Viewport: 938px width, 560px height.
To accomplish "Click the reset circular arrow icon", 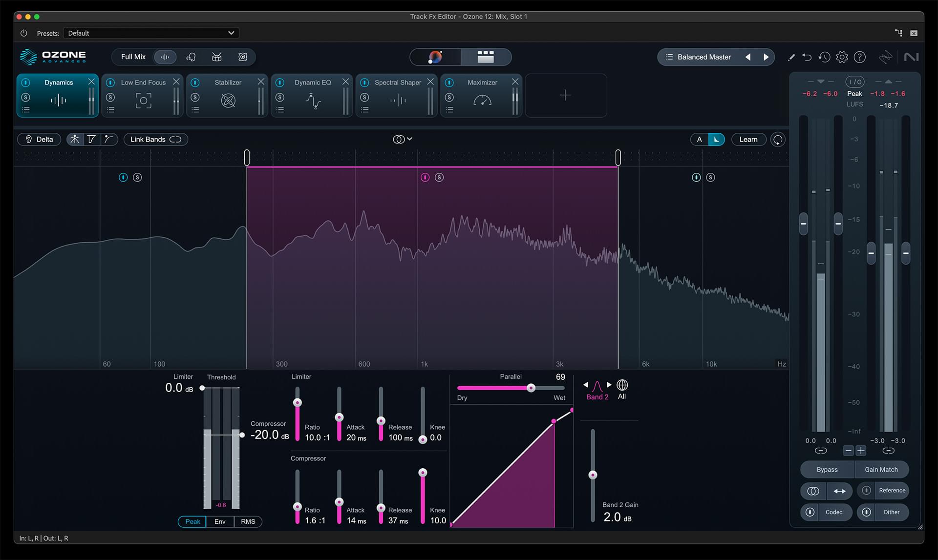I will click(778, 140).
